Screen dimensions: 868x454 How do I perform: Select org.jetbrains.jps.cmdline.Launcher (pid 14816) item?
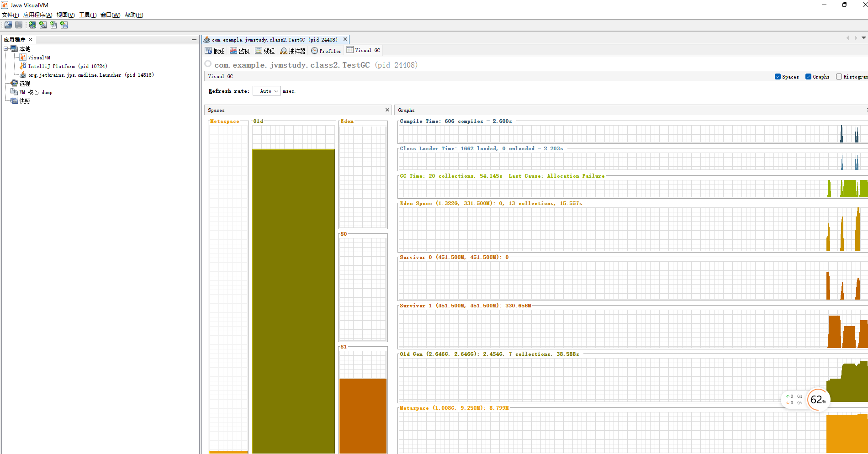tap(91, 75)
